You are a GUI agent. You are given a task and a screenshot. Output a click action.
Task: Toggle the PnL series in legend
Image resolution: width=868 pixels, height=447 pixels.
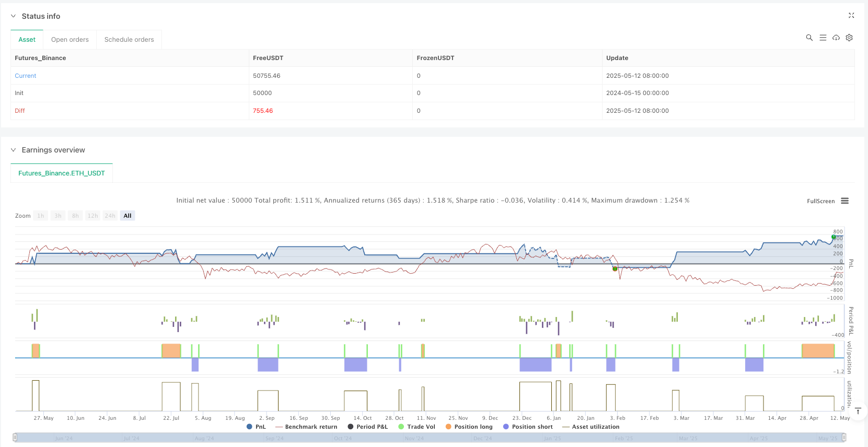pos(256,427)
